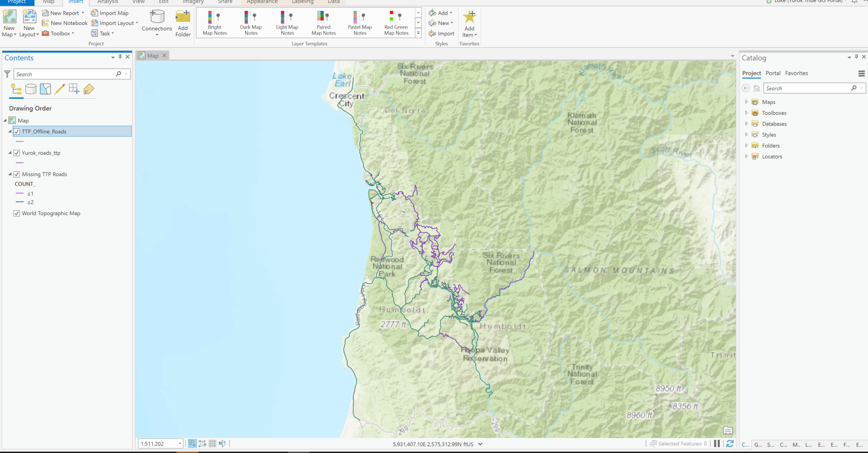Select Paired Map Notes layer template
This screenshot has width=868, height=453.
pyautogui.click(x=323, y=23)
